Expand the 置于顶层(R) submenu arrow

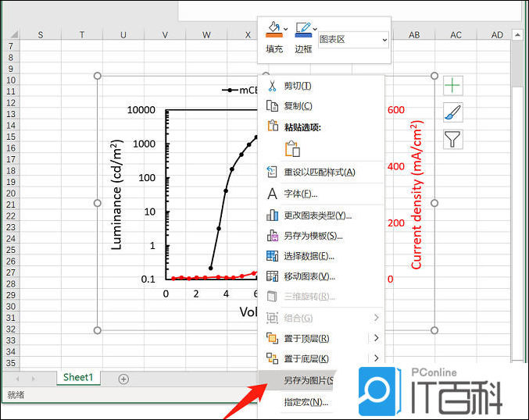point(376,338)
